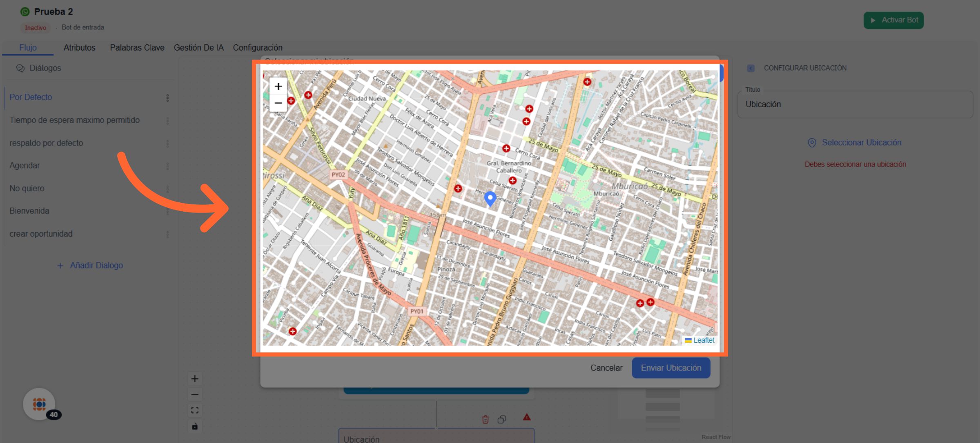Delete the Ubicación node with trash icon
Screen dimensions: 980x443
click(x=485, y=419)
